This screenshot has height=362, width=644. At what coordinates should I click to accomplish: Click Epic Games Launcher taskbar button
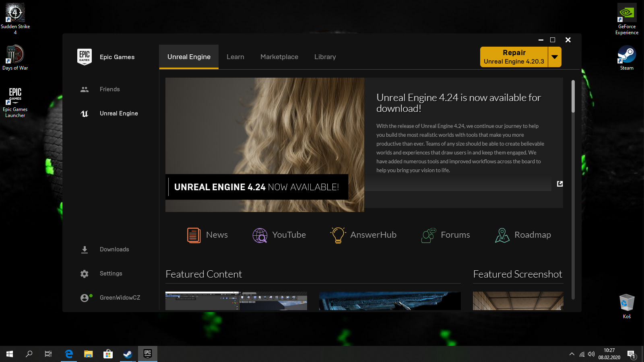coord(148,354)
